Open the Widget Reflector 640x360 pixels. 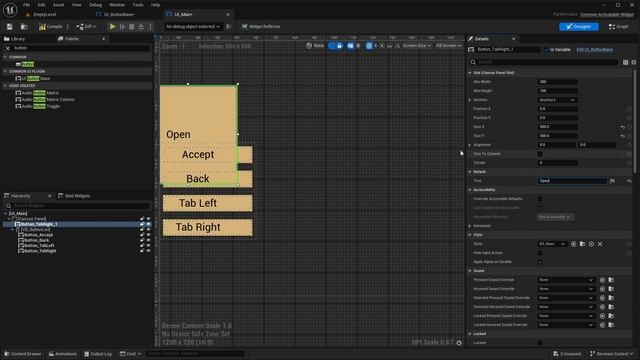pos(261,27)
